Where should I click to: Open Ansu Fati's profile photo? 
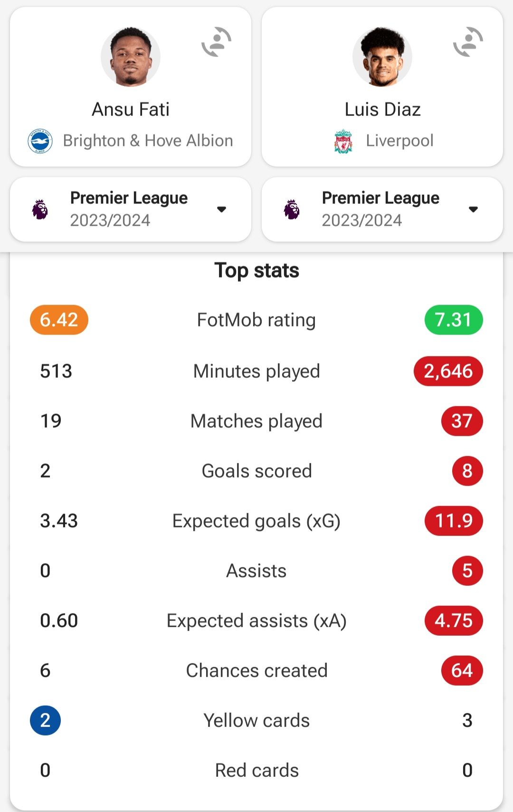click(x=131, y=57)
